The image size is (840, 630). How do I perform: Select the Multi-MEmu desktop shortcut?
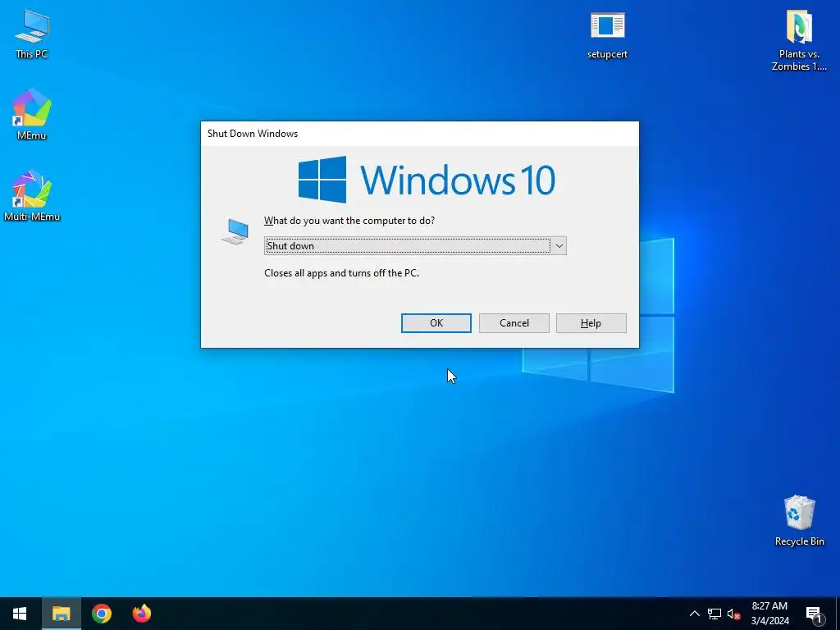(32, 195)
